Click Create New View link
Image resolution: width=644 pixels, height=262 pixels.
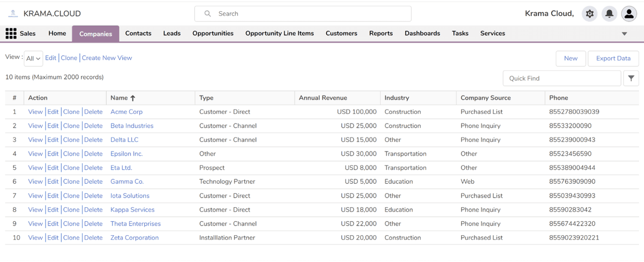pyautogui.click(x=107, y=58)
